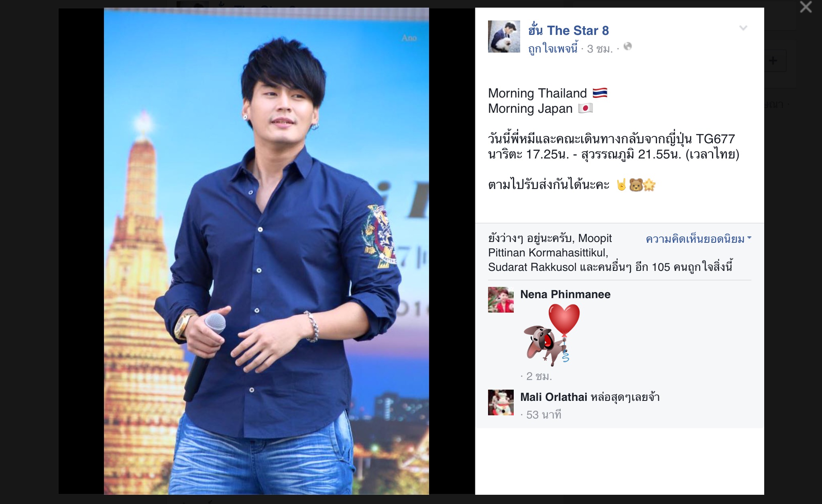Open the post options chevron menu
The image size is (822, 504).
tap(743, 28)
